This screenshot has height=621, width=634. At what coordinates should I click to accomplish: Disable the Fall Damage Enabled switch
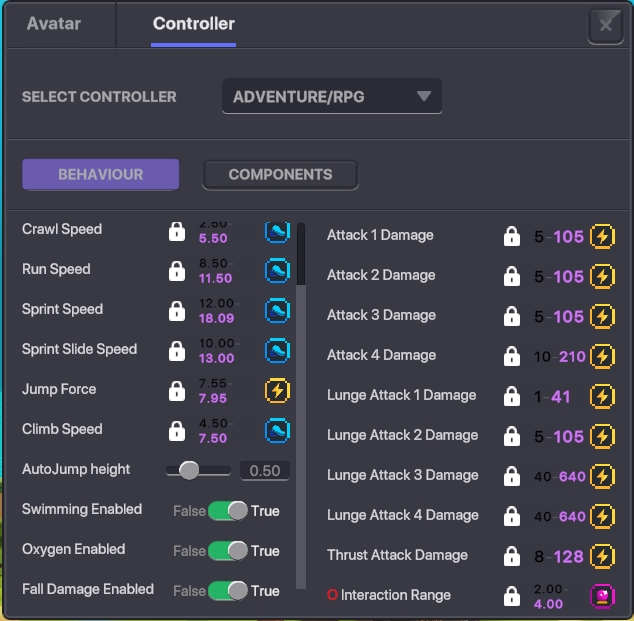point(228,591)
